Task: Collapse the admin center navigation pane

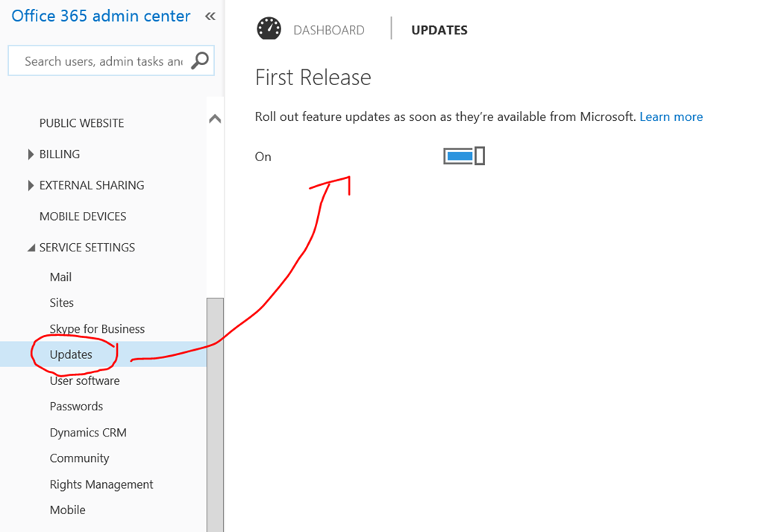Action: click(210, 16)
